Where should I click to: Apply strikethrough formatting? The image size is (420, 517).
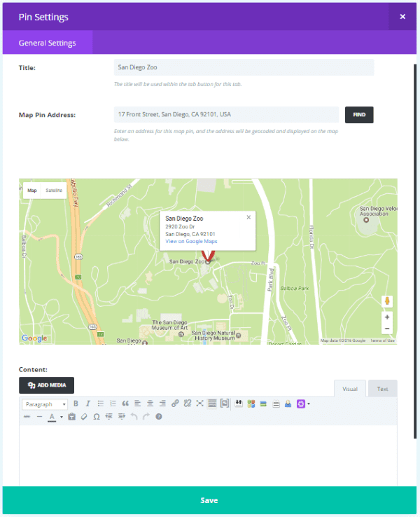coord(27,417)
